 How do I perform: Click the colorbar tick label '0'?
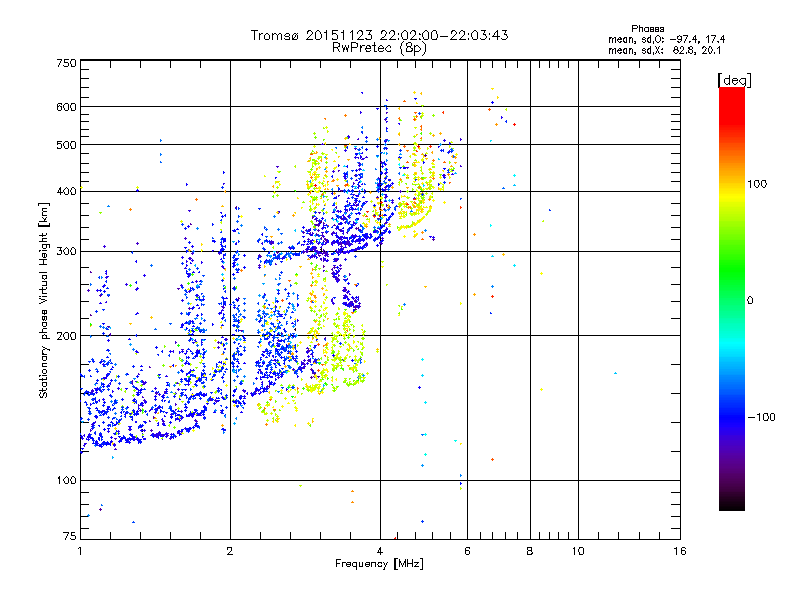point(750,301)
